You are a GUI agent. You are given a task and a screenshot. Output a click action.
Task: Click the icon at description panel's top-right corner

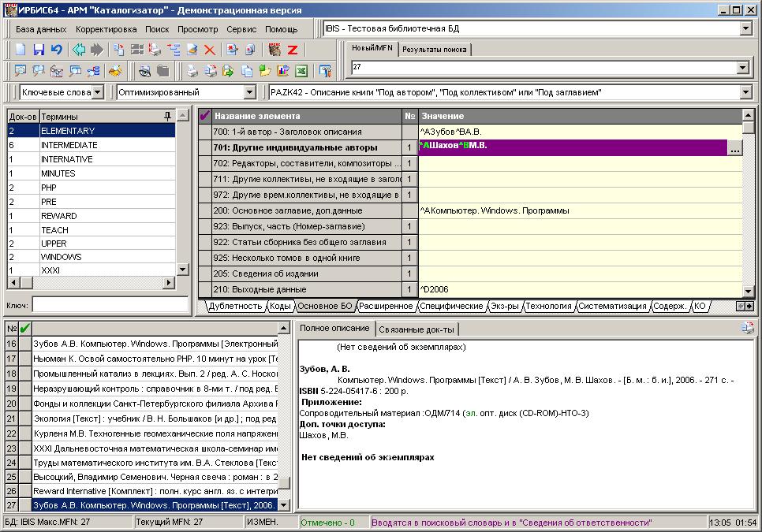point(747,328)
